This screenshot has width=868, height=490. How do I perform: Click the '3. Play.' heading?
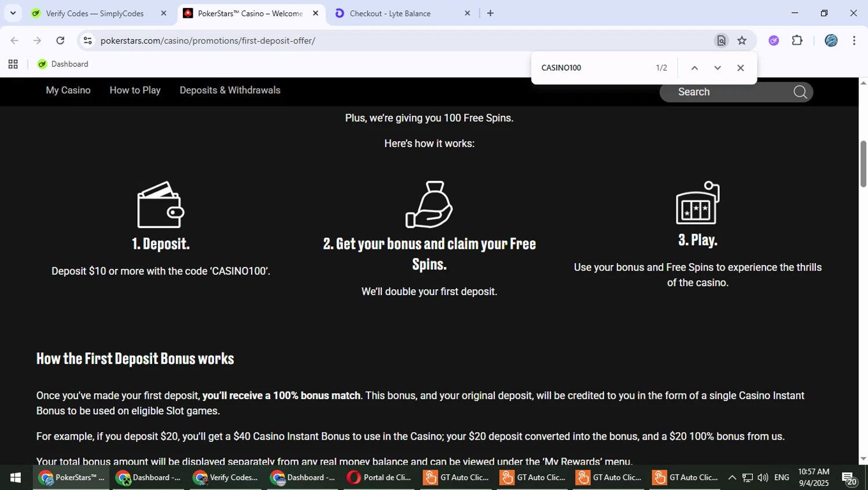(x=698, y=240)
